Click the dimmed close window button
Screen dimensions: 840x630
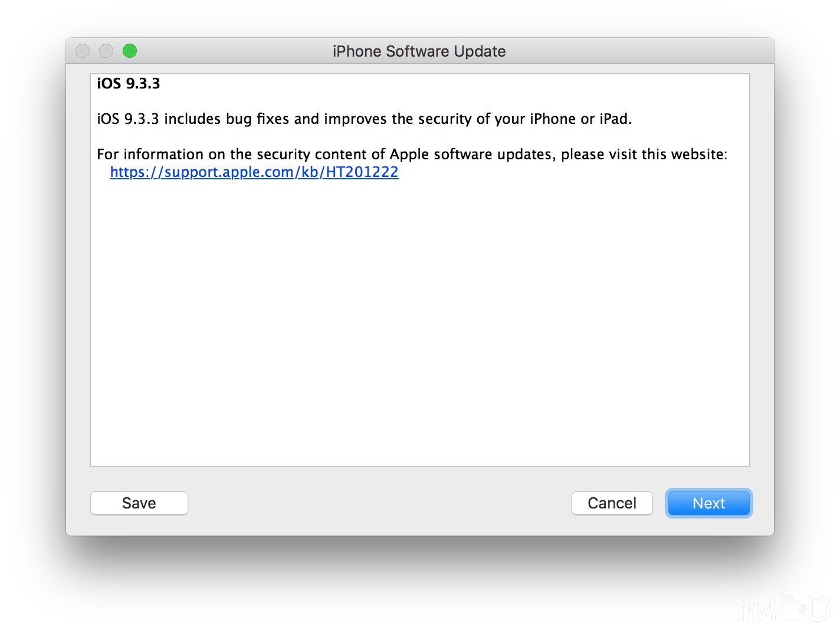83,51
